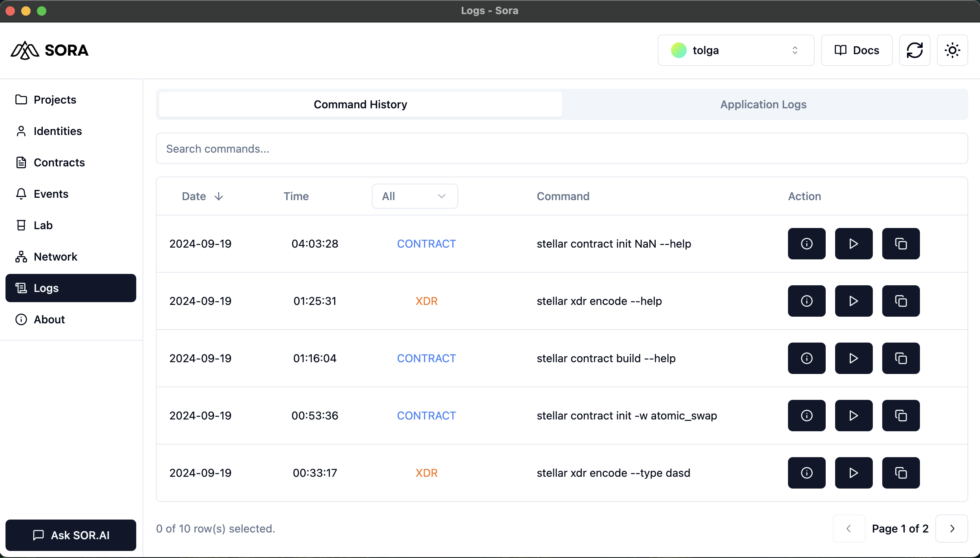980x558 pixels.
Task: Click the green status indicator dot
Action: [678, 50]
